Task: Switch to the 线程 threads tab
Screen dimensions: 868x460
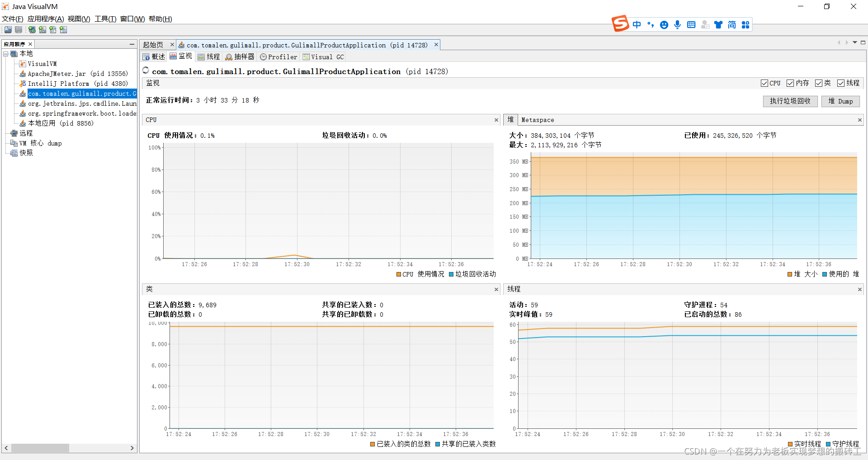Action: (209, 57)
